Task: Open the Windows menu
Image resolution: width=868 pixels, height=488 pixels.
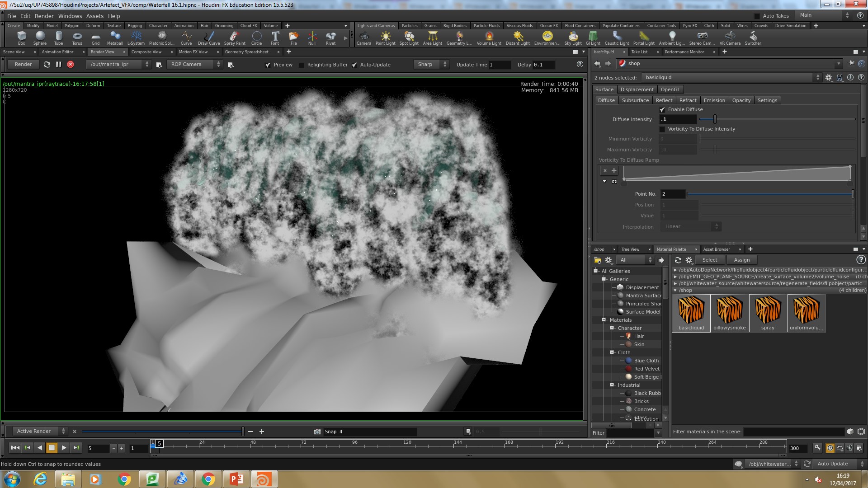Action: pyautogui.click(x=70, y=16)
